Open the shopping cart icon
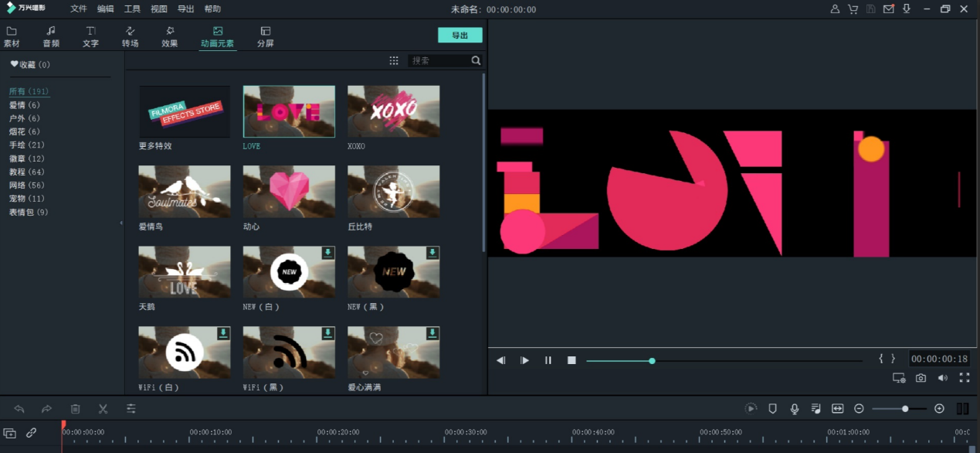 point(853,9)
